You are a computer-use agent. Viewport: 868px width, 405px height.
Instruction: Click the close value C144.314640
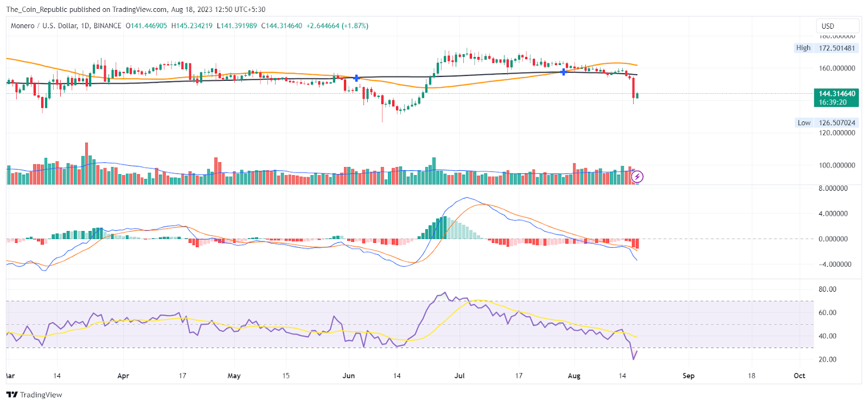(x=282, y=26)
